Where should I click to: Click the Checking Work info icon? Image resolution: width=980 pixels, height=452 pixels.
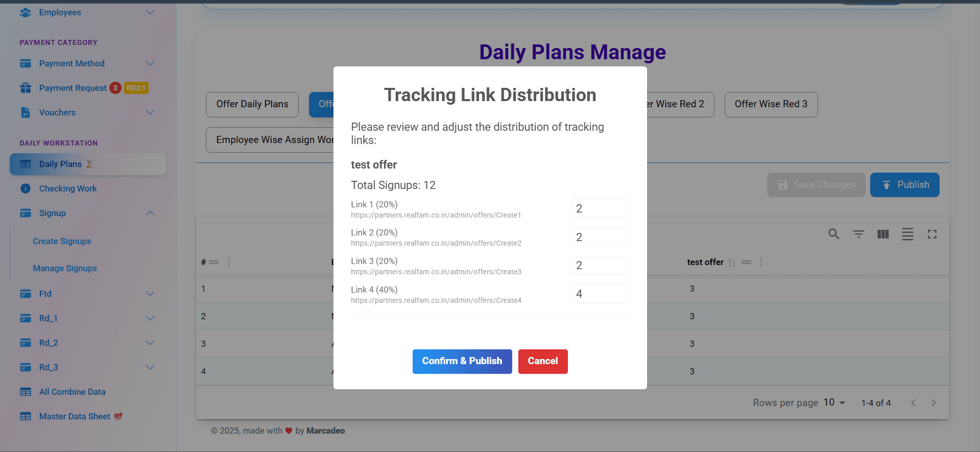[26, 188]
